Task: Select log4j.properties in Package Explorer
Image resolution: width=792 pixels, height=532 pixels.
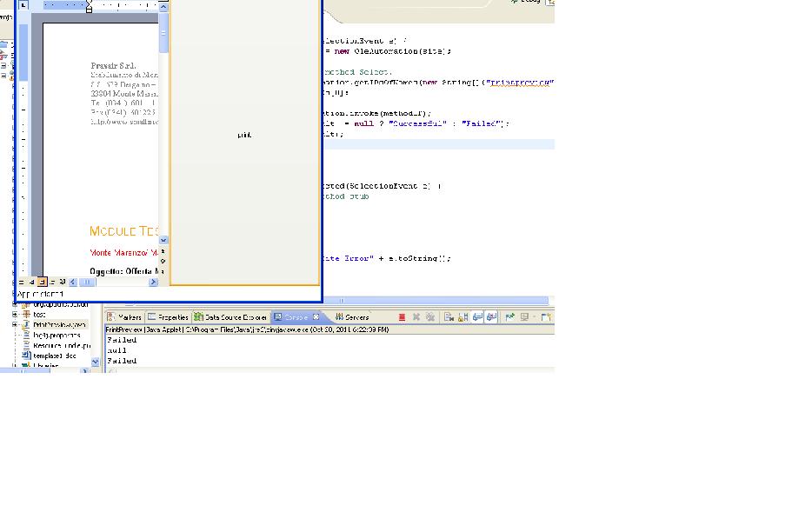Action: 57,335
